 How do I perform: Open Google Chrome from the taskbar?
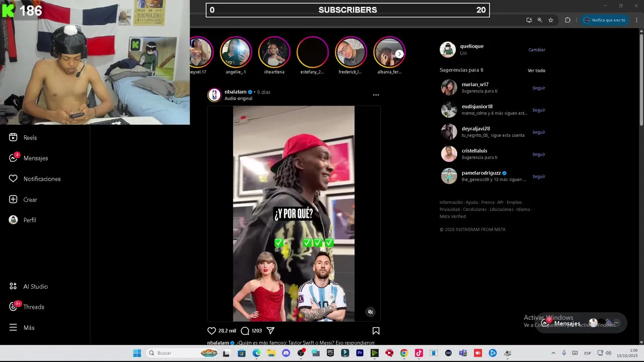click(404, 353)
